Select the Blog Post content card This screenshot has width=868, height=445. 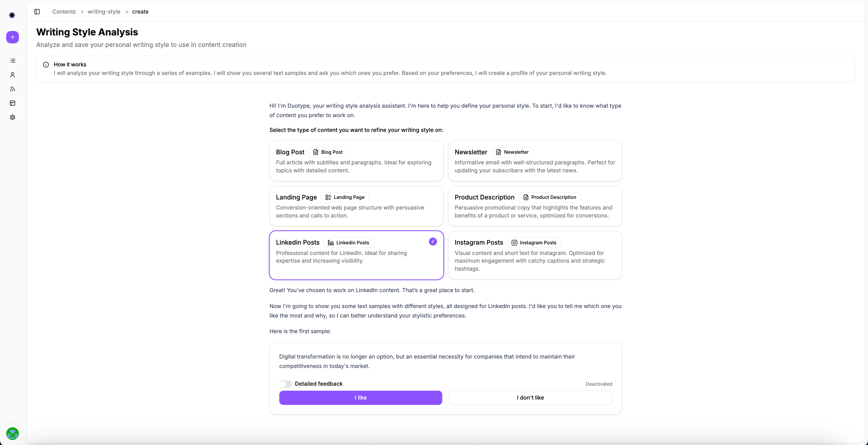[x=356, y=161]
